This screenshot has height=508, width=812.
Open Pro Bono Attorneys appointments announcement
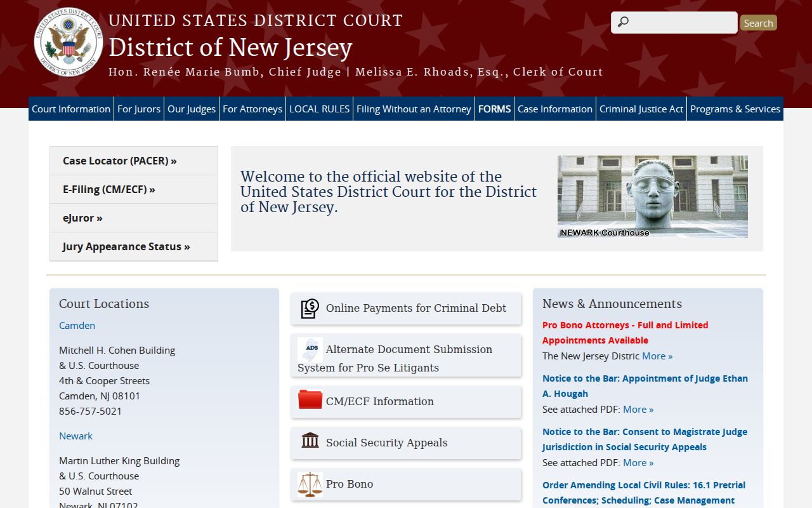[625, 333]
